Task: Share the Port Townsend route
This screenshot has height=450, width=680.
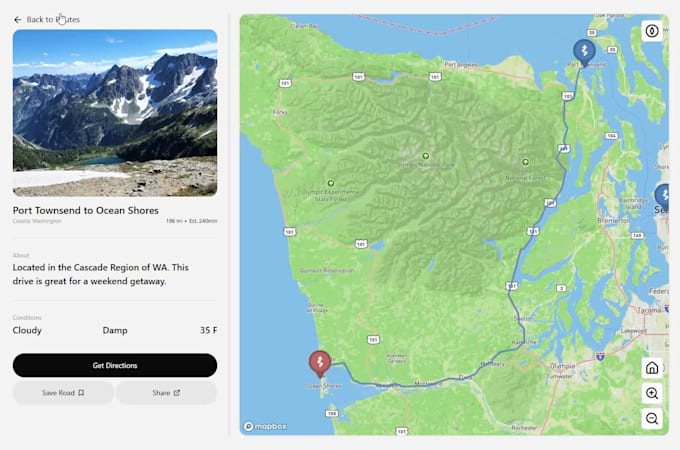Action: pos(166,393)
